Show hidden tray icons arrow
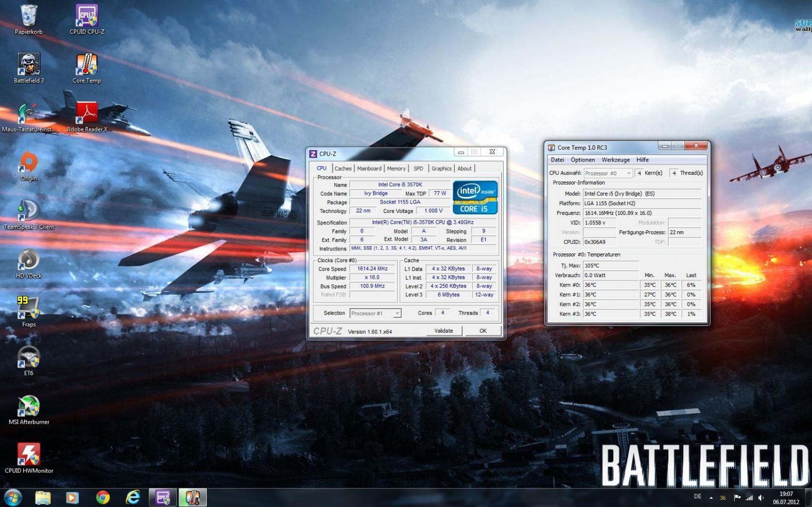812x507 pixels. (711, 497)
